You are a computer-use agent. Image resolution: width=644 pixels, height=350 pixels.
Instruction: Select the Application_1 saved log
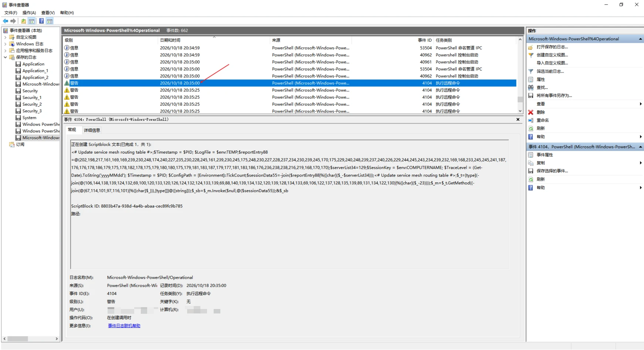tap(35, 71)
